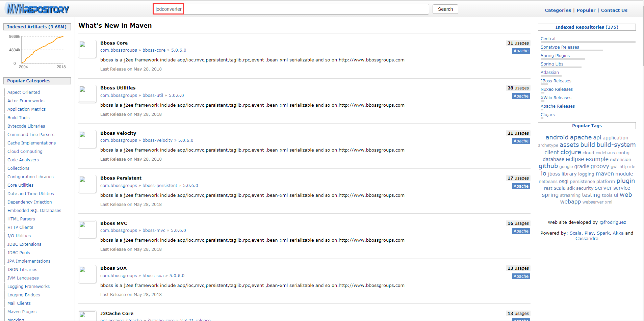This screenshot has width=644, height=321.
Task: Open the Central repository link
Action: click(548, 38)
